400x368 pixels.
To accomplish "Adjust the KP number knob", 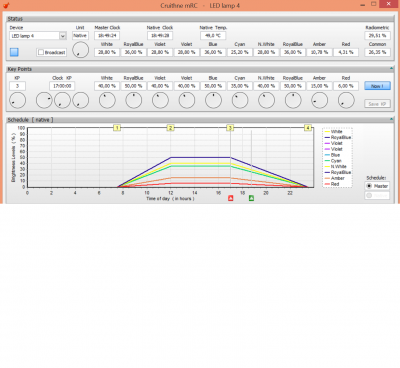I will coord(17,100).
